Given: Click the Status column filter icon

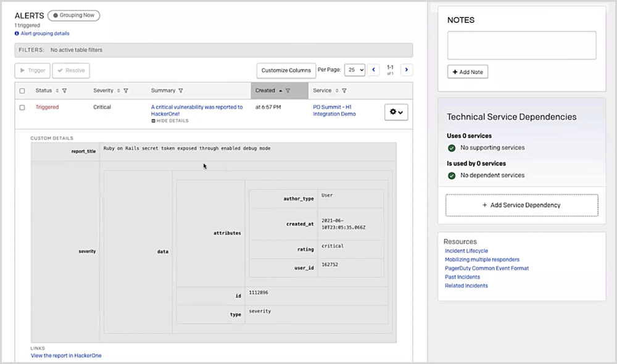Looking at the screenshot, I should pyautogui.click(x=65, y=91).
